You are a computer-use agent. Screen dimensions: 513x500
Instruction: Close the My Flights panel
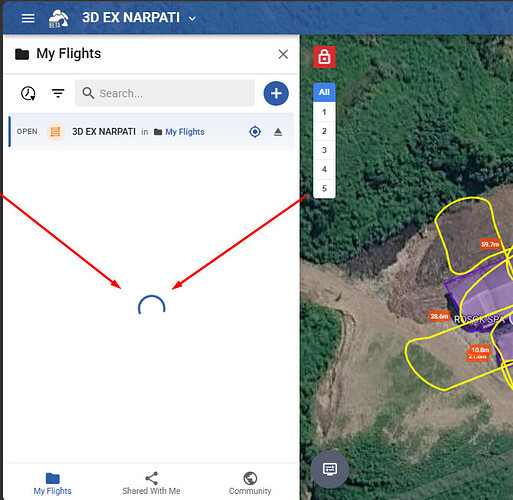click(x=283, y=54)
